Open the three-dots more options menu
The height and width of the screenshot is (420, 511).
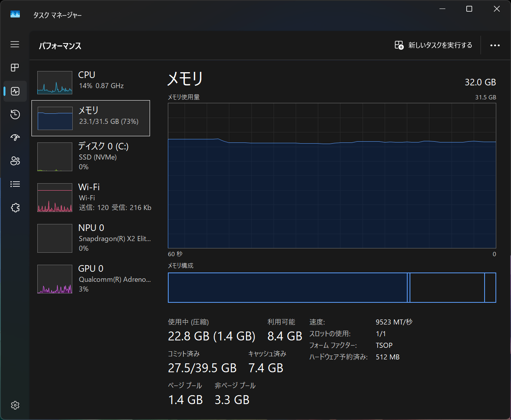[495, 45]
